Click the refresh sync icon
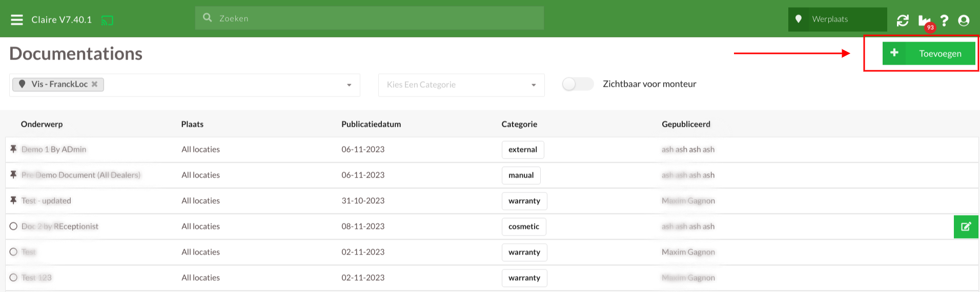980x292 pixels. [903, 20]
